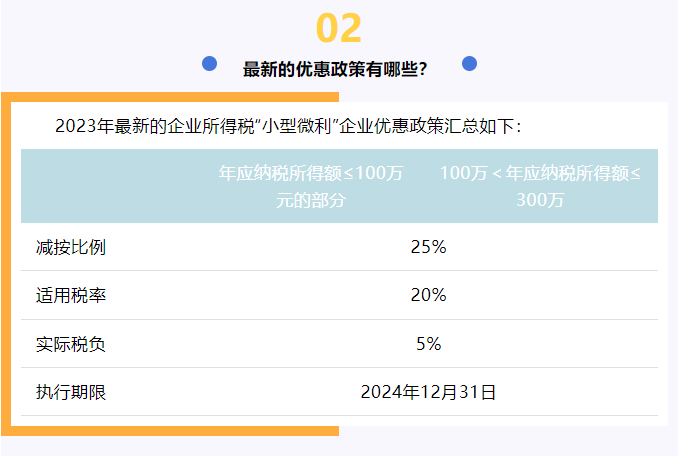
Task: Click the 实际税负 row label
Action: point(70,344)
